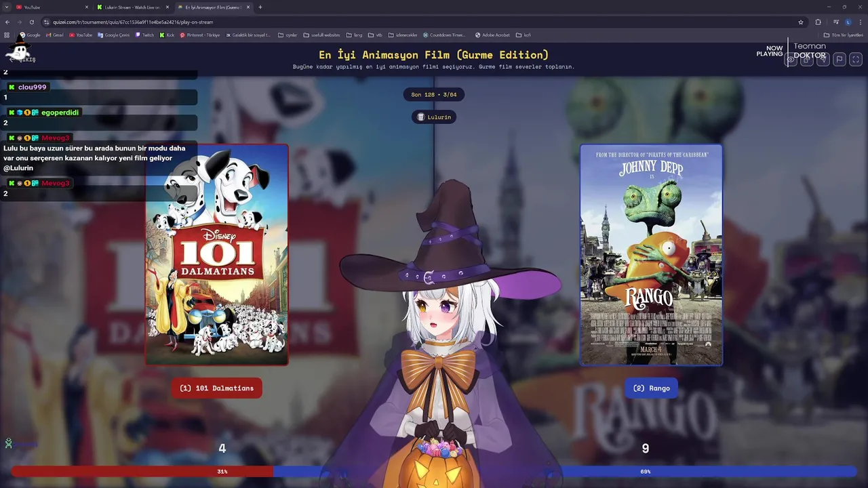This screenshot has height=488, width=868.
Task: Click the blue 69% vote bar
Action: (x=565, y=471)
